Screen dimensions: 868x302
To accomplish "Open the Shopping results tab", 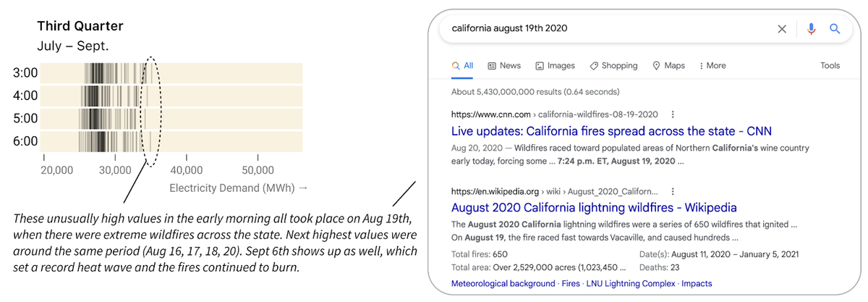I will 613,66.
